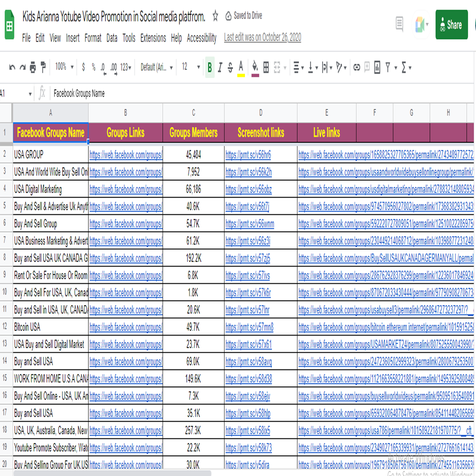
Task: Open screenshot link https://prnt.sc/v57x61
Action: click(x=249, y=344)
